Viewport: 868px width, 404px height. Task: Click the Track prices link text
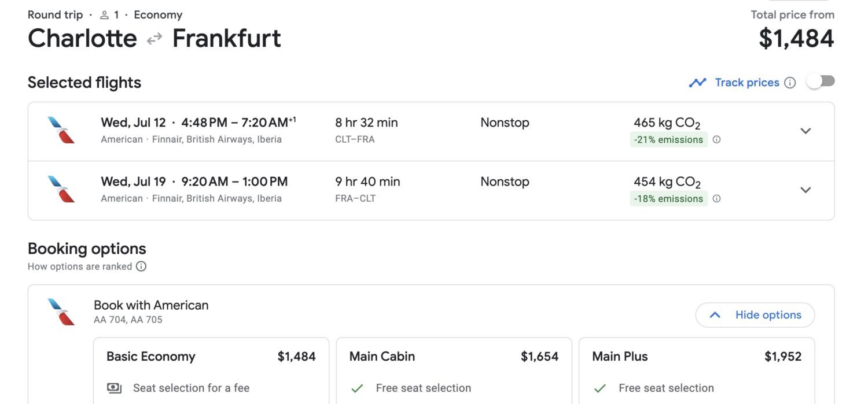746,83
